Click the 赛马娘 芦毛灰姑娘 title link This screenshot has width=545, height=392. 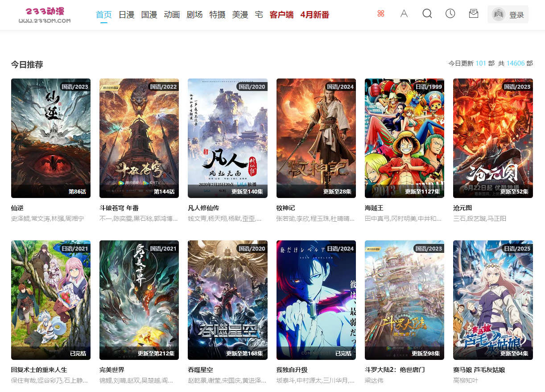pos(479,370)
